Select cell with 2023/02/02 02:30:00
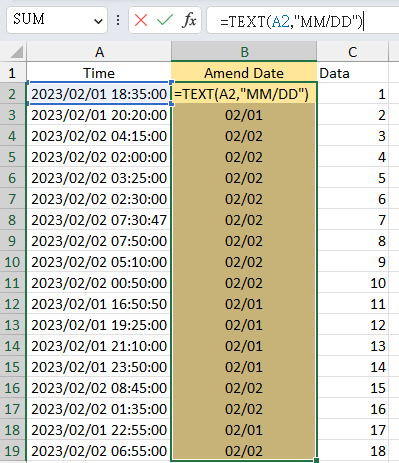Screen dimensions: 399x463 [x=99, y=199]
